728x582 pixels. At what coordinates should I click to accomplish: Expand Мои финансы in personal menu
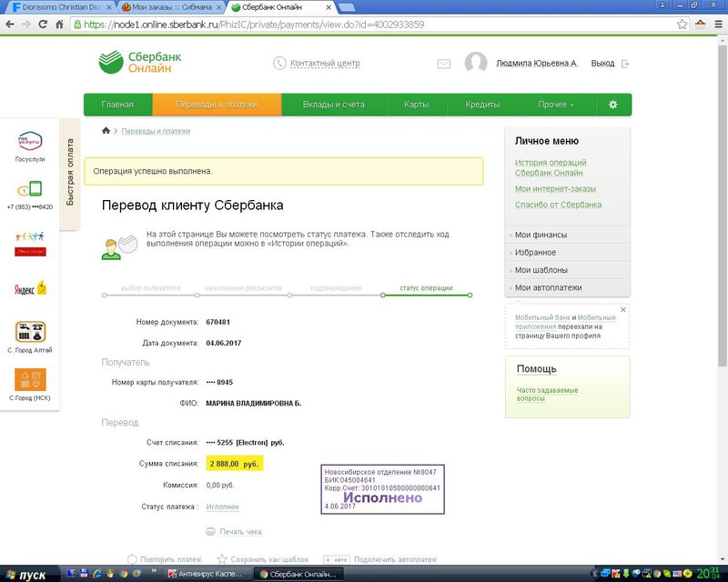(x=567, y=235)
